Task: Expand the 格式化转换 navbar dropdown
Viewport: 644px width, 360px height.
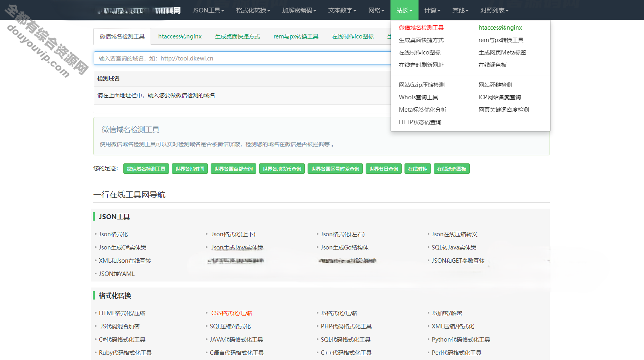Action: (253, 10)
